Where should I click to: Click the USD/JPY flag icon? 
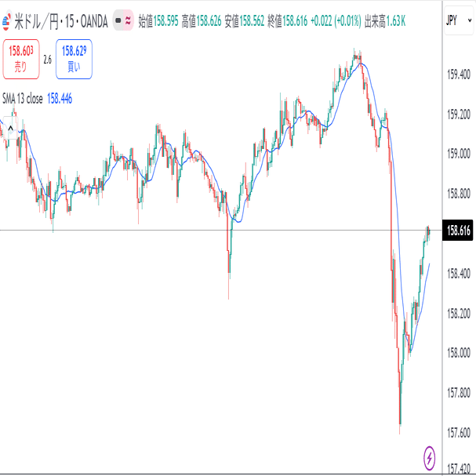click(x=7, y=20)
